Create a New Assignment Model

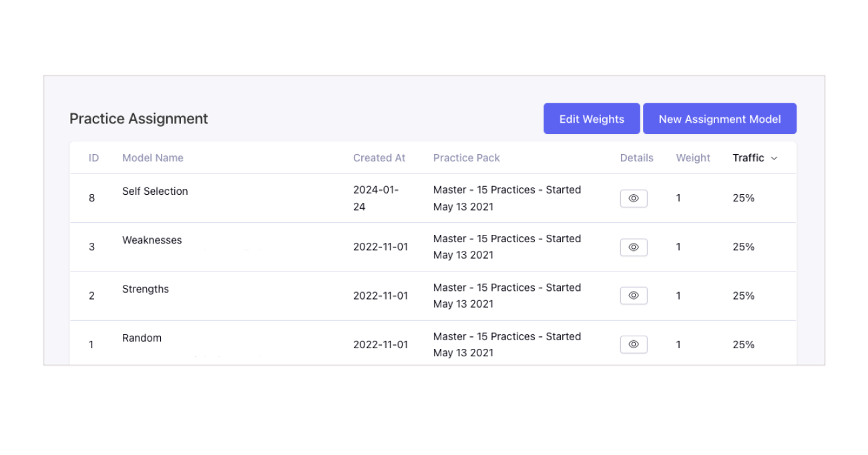(719, 118)
